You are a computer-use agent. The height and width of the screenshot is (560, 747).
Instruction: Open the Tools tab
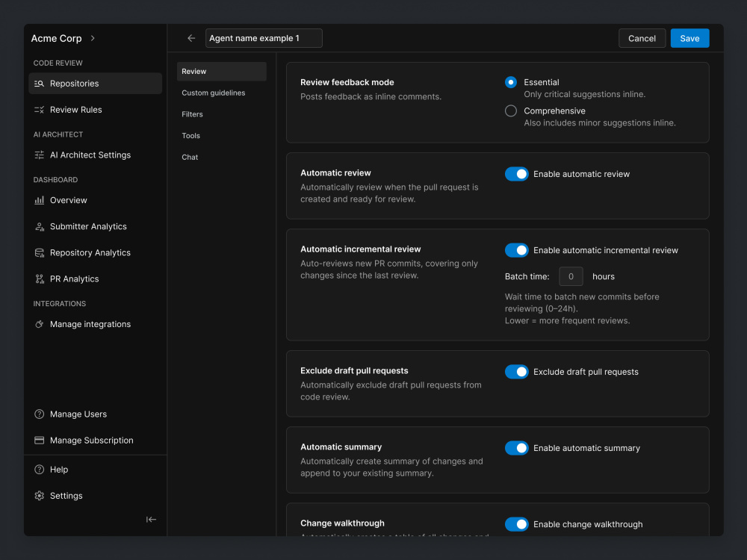coord(222,136)
